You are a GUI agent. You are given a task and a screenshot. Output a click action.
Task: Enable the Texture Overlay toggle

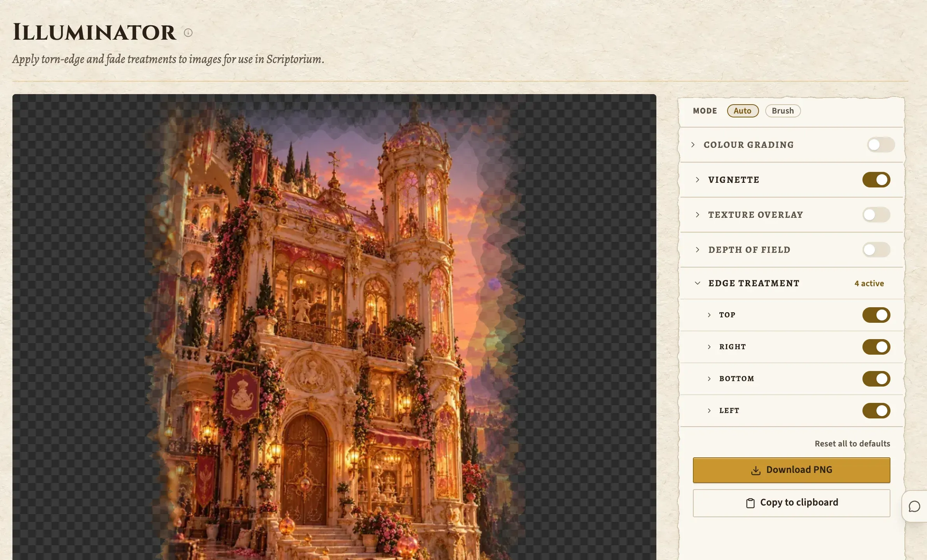tap(876, 215)
